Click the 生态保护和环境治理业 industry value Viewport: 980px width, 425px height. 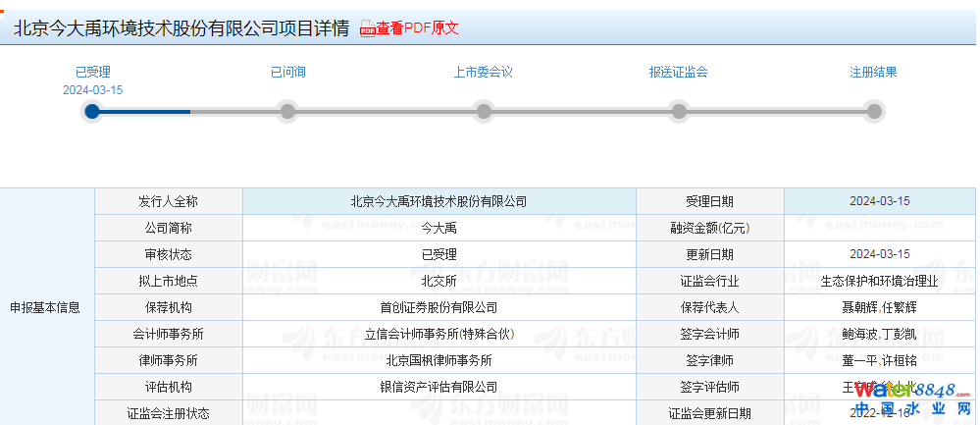coord(879,282)
